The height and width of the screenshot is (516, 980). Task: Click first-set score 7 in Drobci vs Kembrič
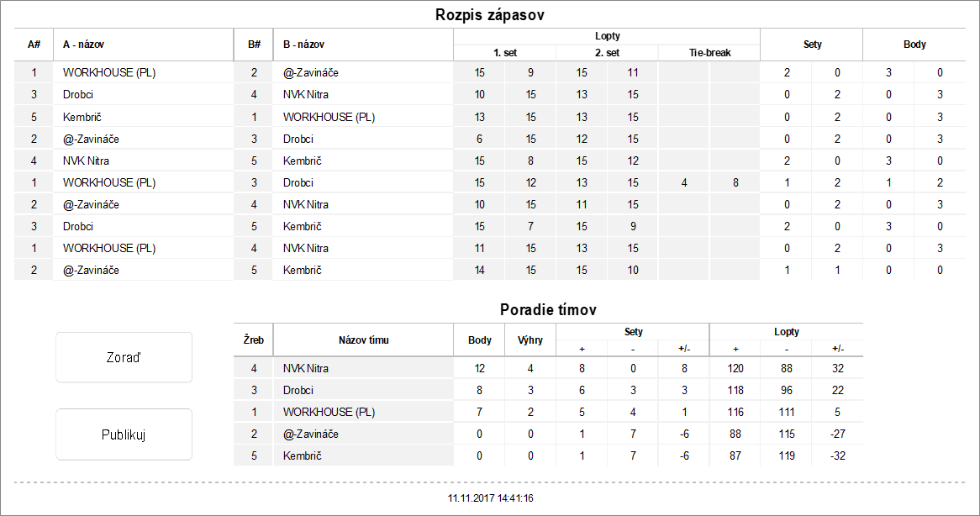[x=530, y=226]
